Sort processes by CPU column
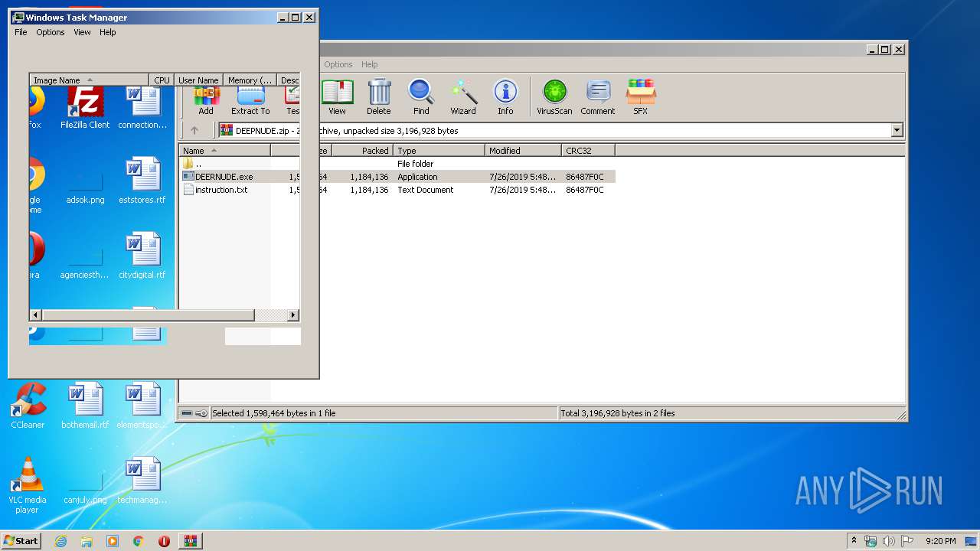Viewport: 980px width, 551px height. pyautogui.click(x=162, y=80)
